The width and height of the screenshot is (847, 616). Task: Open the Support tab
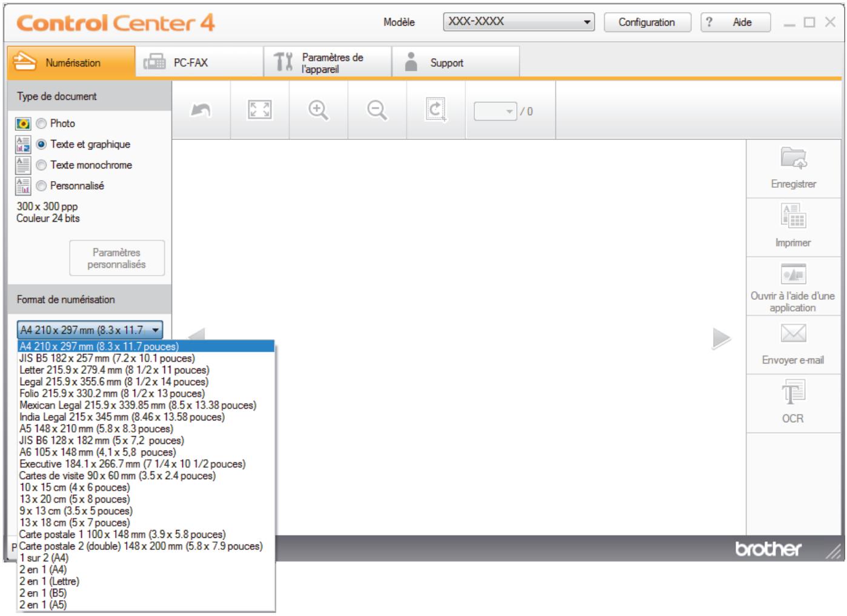coord(456,62)
